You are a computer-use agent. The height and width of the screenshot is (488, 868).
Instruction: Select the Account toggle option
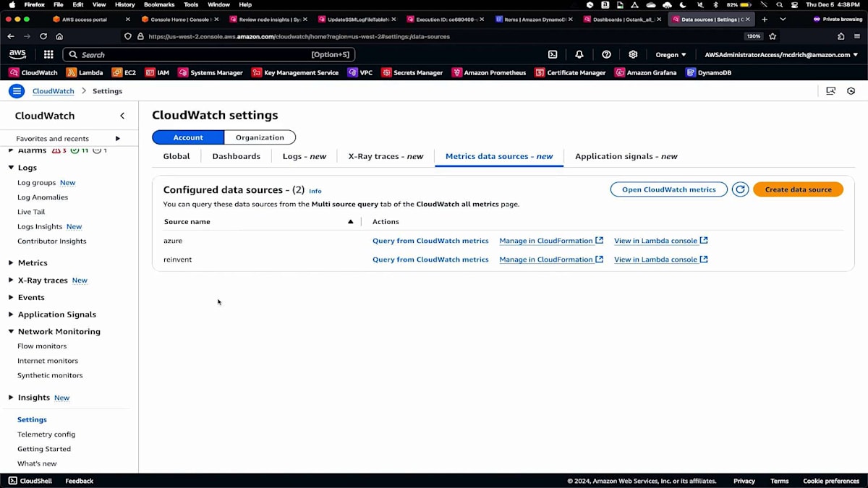(188, 137)
